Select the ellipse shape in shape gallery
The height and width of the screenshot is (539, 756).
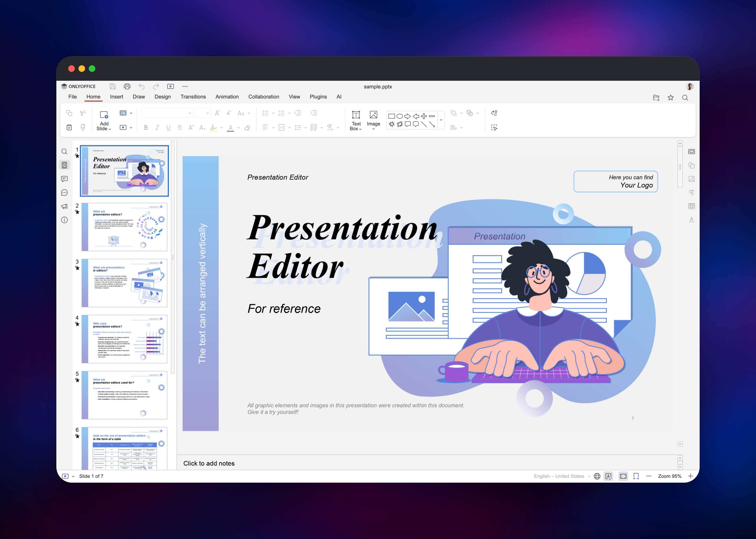399,116
